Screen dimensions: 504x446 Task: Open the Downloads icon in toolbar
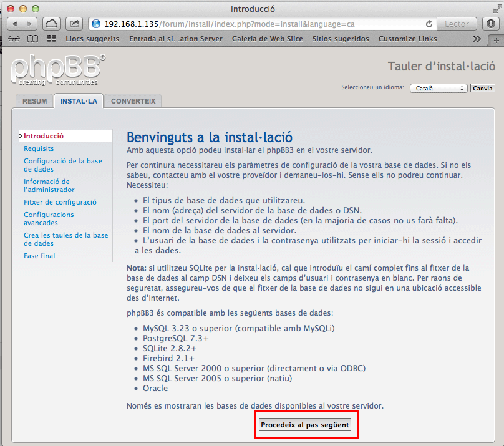pyautogui.click(x=490, y=24)
